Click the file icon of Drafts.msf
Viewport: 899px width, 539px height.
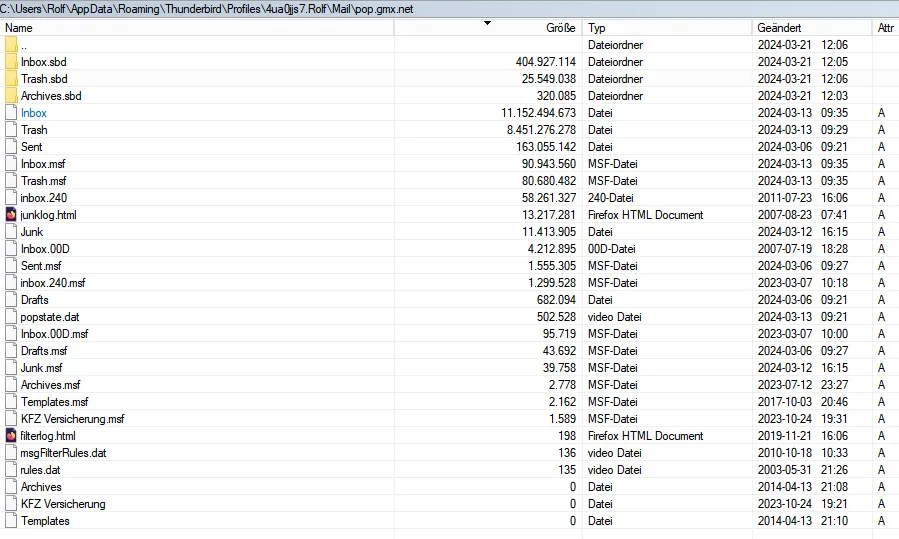(x=11, y=351)
